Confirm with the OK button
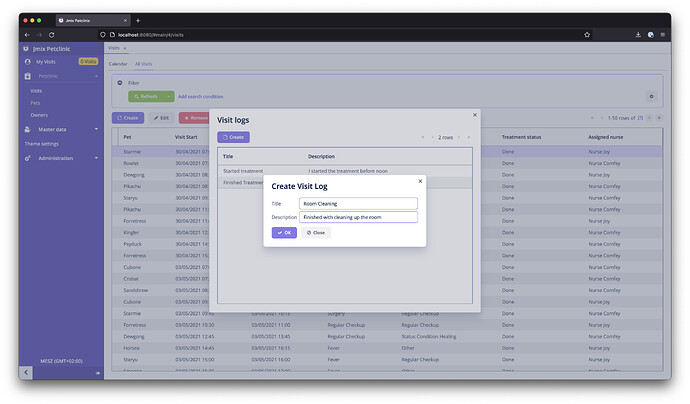The width and height of the screenshot is (690, 404). (x=284, y=232)
